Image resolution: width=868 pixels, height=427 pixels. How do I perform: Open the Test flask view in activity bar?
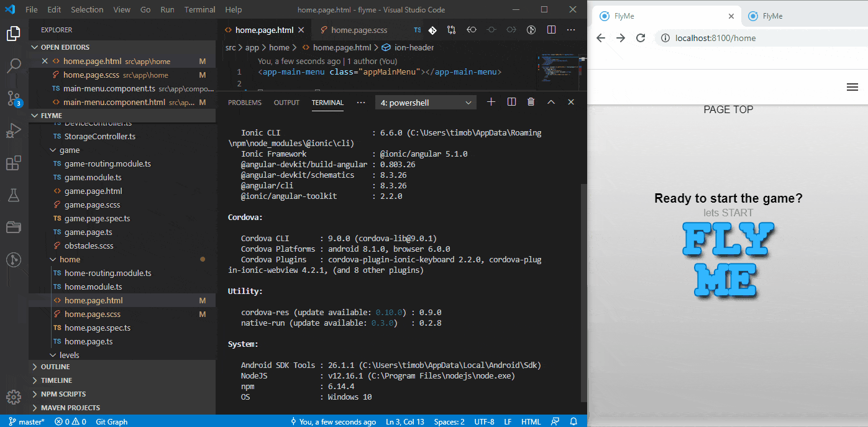[x=14, y=196]
